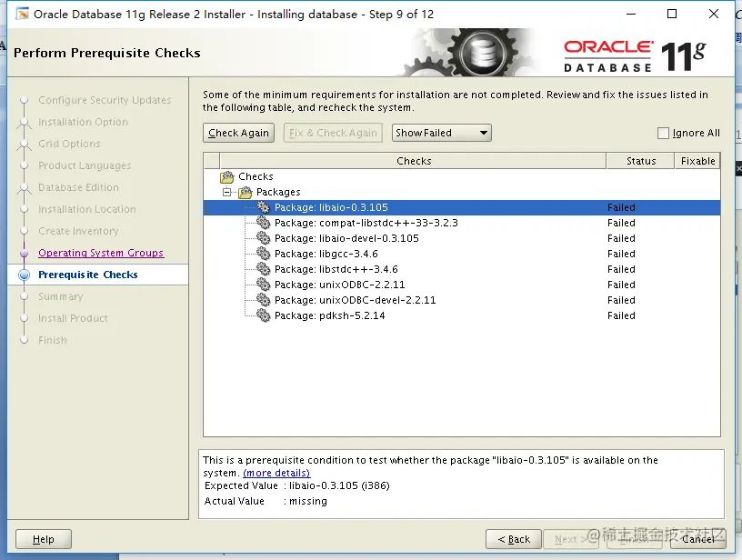This screenshot has width=742, height=560.
Task: Click the Checks root folder icon
Action: (227, 177)
